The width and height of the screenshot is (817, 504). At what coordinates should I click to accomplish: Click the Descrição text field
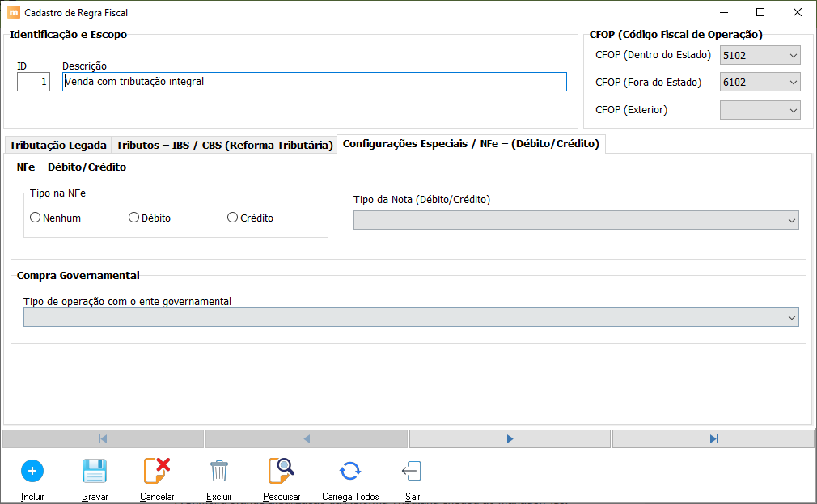(x=314, y=82)
